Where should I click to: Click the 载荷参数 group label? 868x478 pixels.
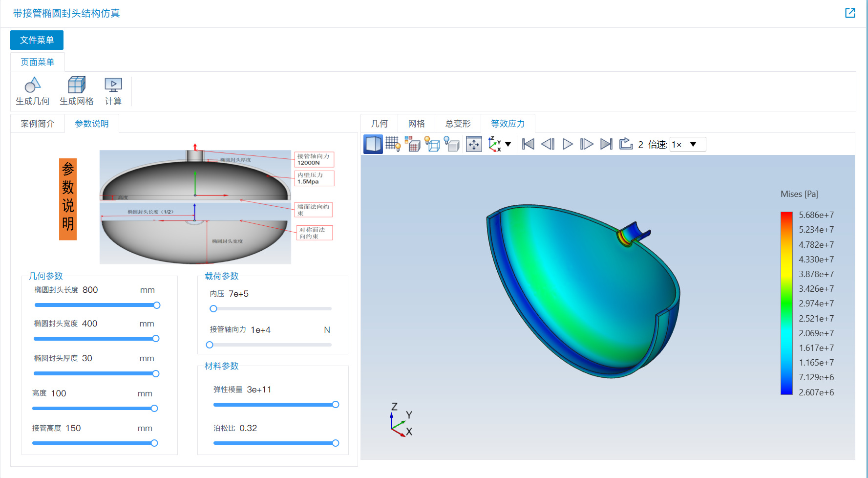pos(222,276)
